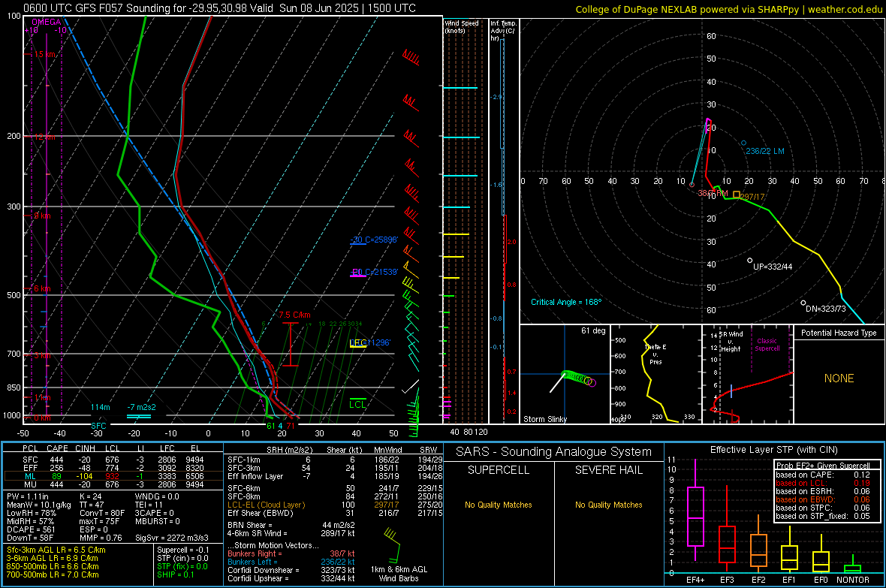This screenshot has width=886, height=588.
Task: Click the 15 km height marker
Action: tap(44, 54)
